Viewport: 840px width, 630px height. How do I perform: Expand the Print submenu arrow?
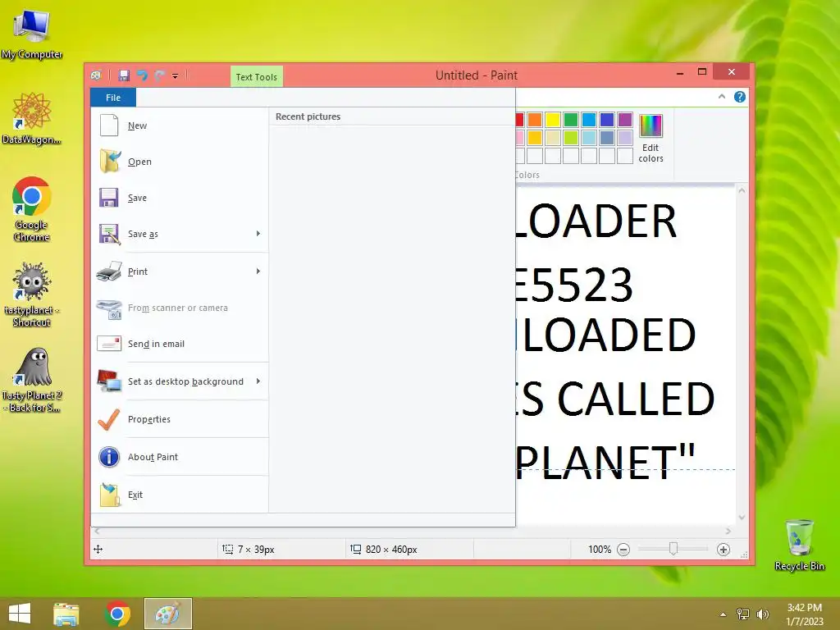[258, 271]
